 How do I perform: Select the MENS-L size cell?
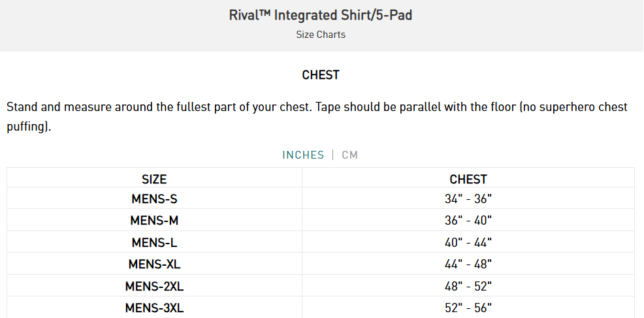point(154,242)
